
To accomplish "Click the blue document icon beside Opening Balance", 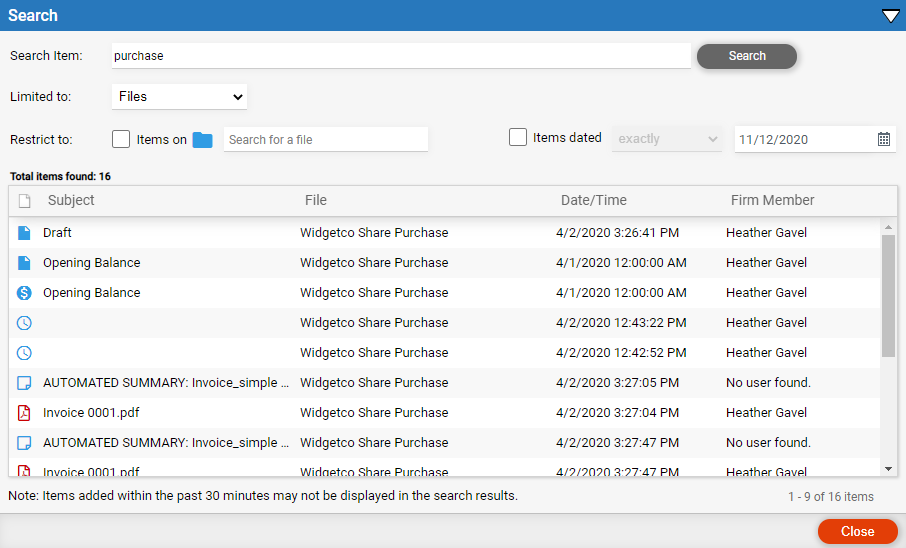I will pos(24,263).
